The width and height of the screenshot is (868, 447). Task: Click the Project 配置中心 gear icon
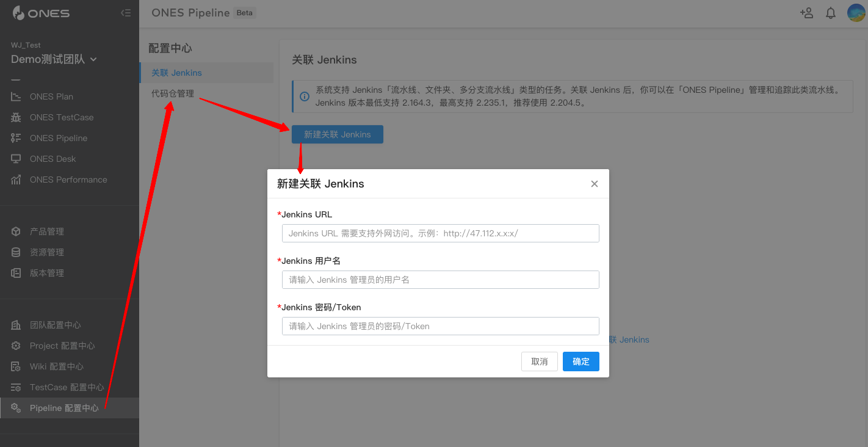[x=16, y=346]
